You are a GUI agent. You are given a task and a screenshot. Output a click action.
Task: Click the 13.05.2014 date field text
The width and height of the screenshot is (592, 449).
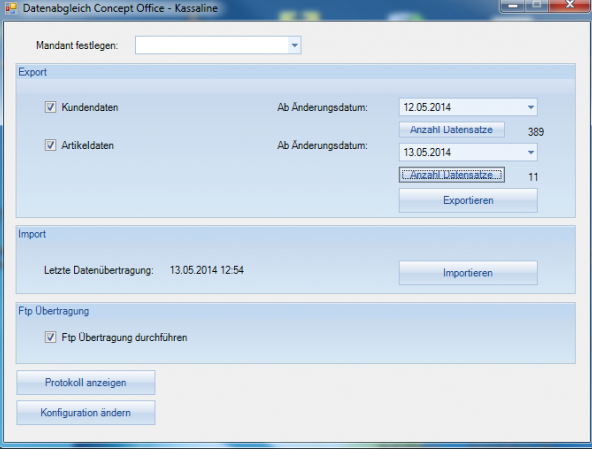pyautogui.click(x=427, y=152)
